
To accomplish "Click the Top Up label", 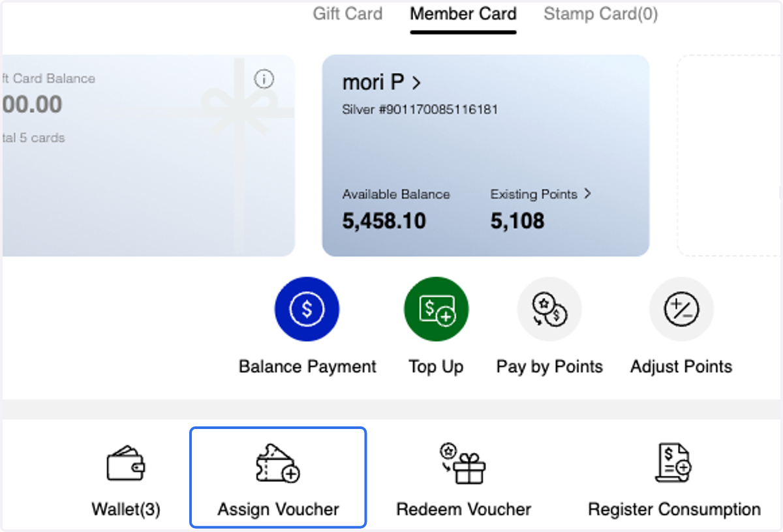I will click(x=436, y=366).
